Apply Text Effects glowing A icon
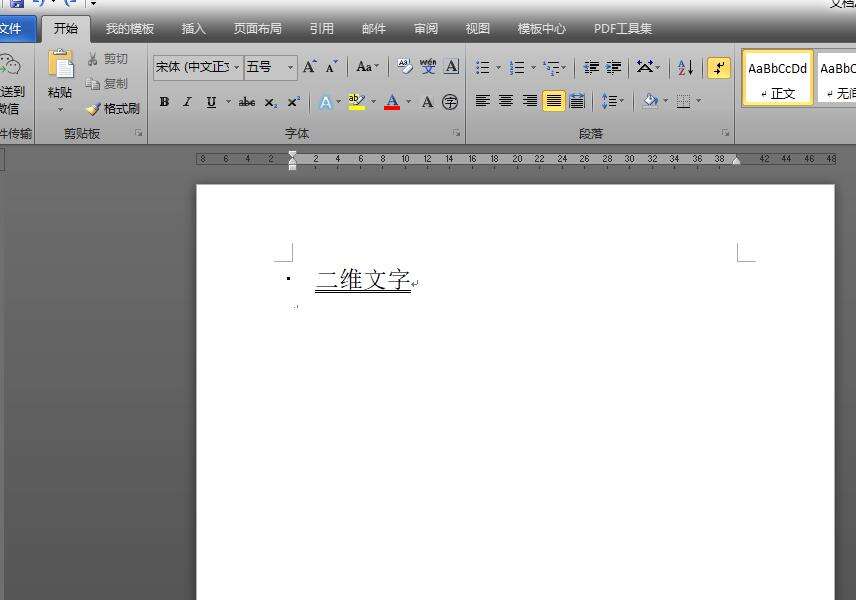This screenshot has height=600, width=856. 325,102
